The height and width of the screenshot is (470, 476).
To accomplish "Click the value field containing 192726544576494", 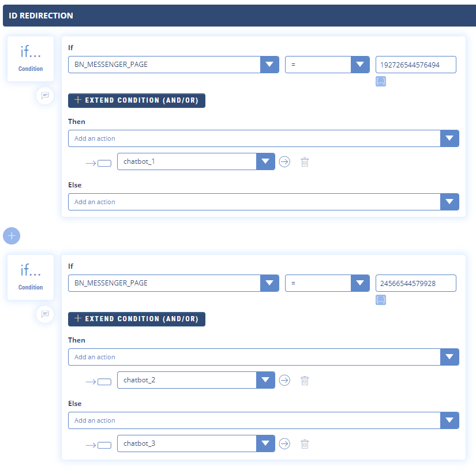I will 415,65.
